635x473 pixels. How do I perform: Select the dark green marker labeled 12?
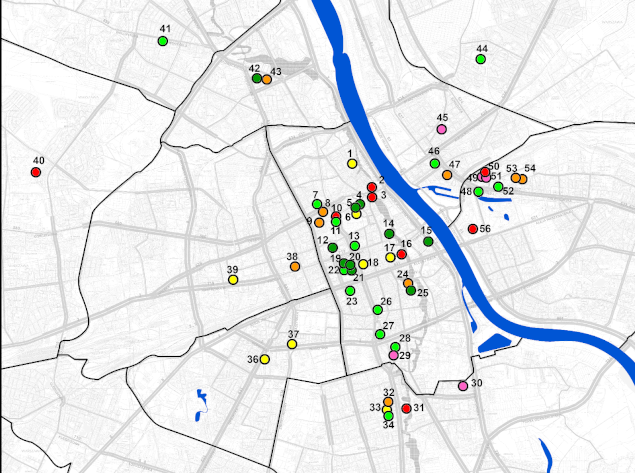pos(332,247)
